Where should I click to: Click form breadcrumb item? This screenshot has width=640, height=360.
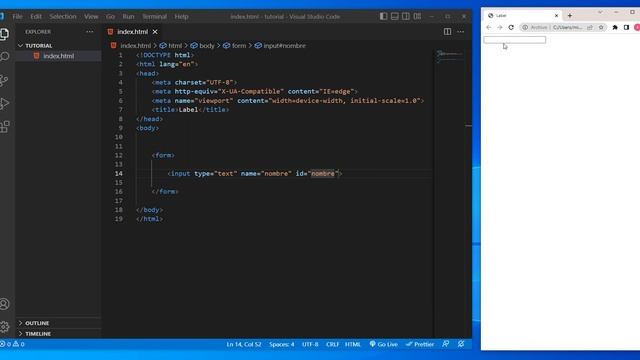pos(235,46)
